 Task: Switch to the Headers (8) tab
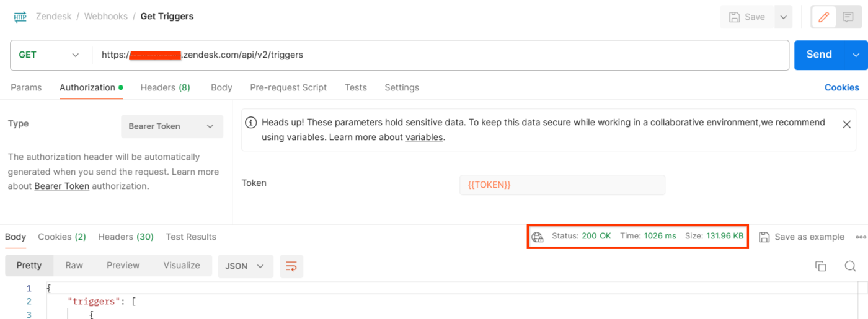pos(165,87)
